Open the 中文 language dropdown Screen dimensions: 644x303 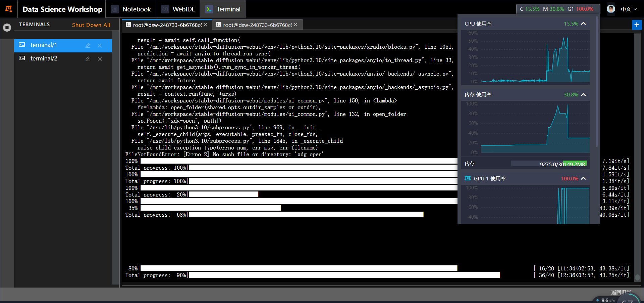tap(629, 9)
